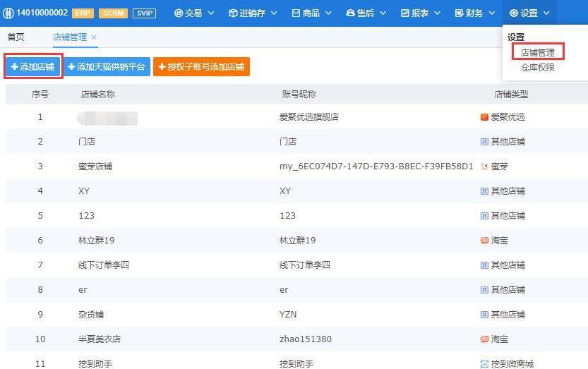Image resolution: width=588 pixels, height=369 pixels.
Task: Click the account logo icon beside 14010000002
Action: click(8, 13)
